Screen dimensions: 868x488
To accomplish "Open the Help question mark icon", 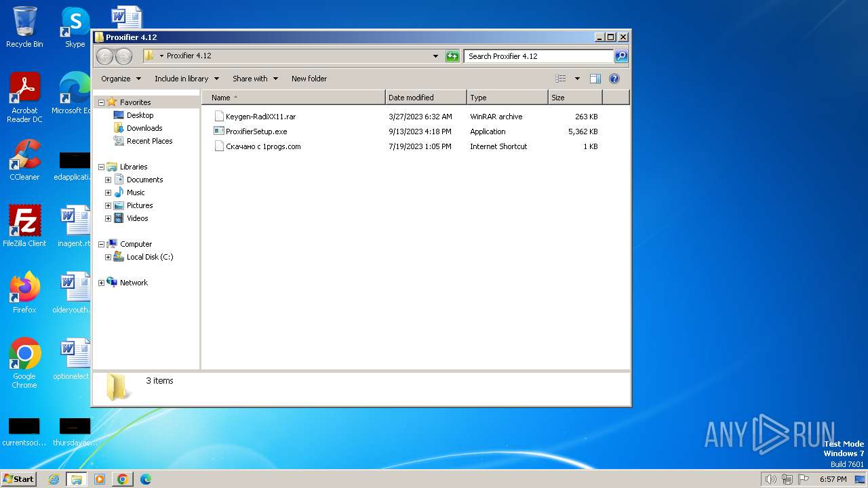I will tap(614, 79).
